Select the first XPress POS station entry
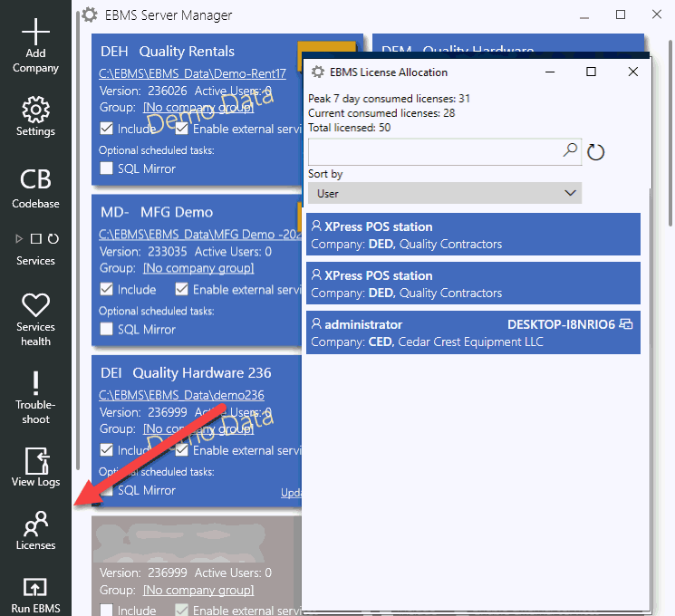675x616 pixels. pos(473,235)
